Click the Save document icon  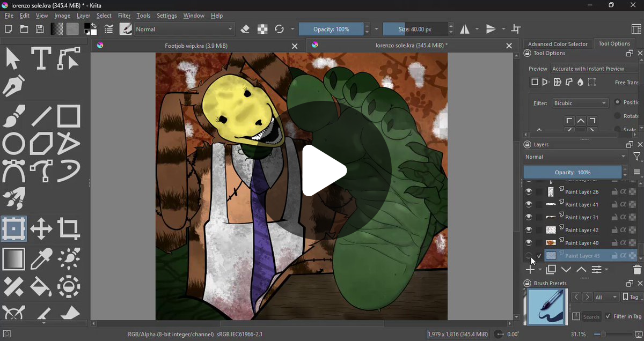(x=40, y=29)
